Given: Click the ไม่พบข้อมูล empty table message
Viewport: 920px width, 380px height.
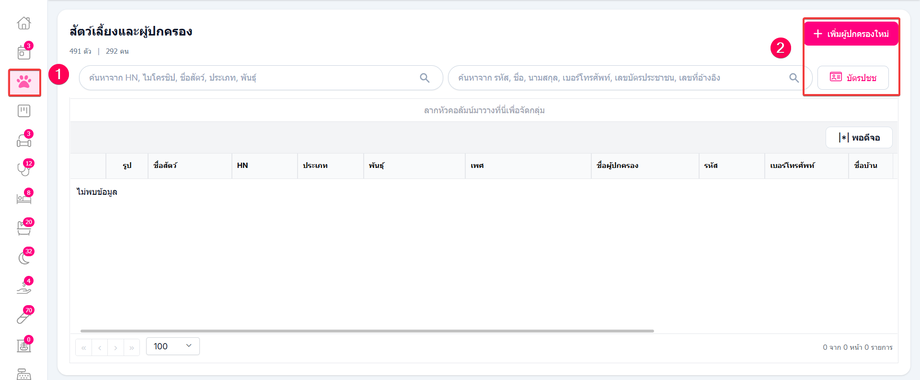Looking at the screenshot, I should pyautogui.click(x=97, y=192).
